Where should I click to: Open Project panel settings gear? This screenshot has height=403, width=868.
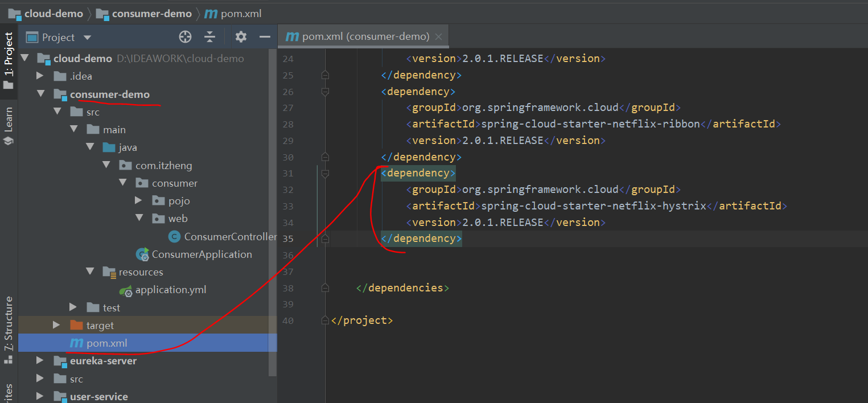pyautogui.click(x=241, y=37)
